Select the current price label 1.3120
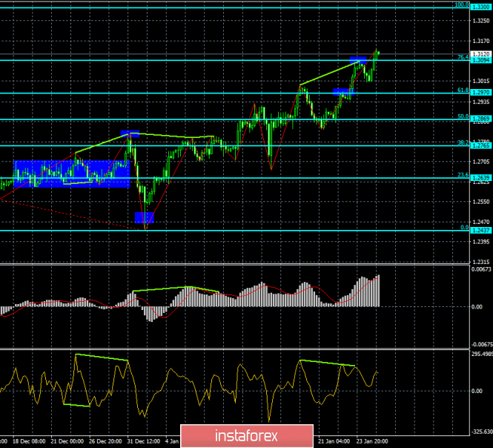This screenshot has width=493, height=448. click(481, 54)
